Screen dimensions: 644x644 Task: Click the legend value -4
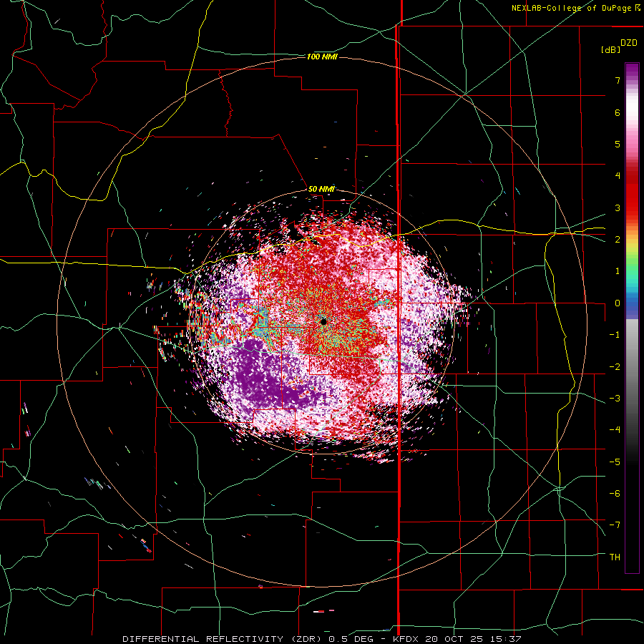pos(615,430)
